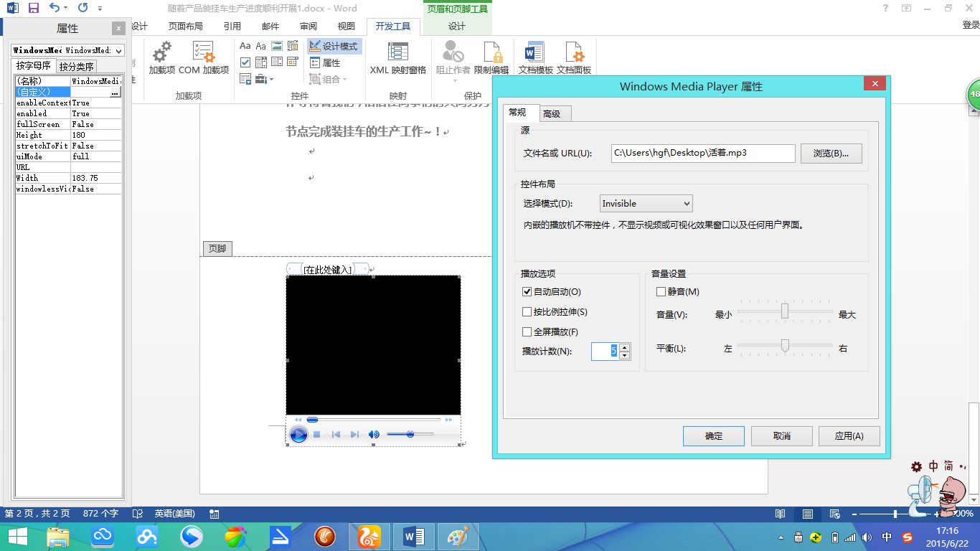Open the 文档模板 document template dialog
Screen dimensions: 980x551
coord(536,58)
